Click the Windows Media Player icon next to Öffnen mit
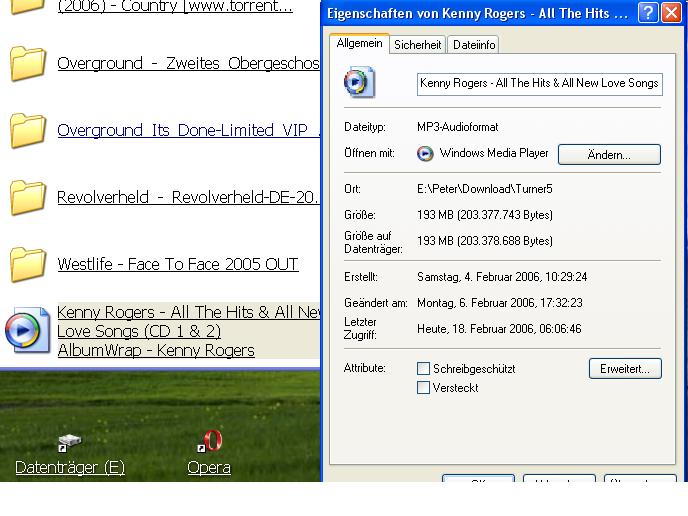This screenshot has width=688, height=516. 425,154
